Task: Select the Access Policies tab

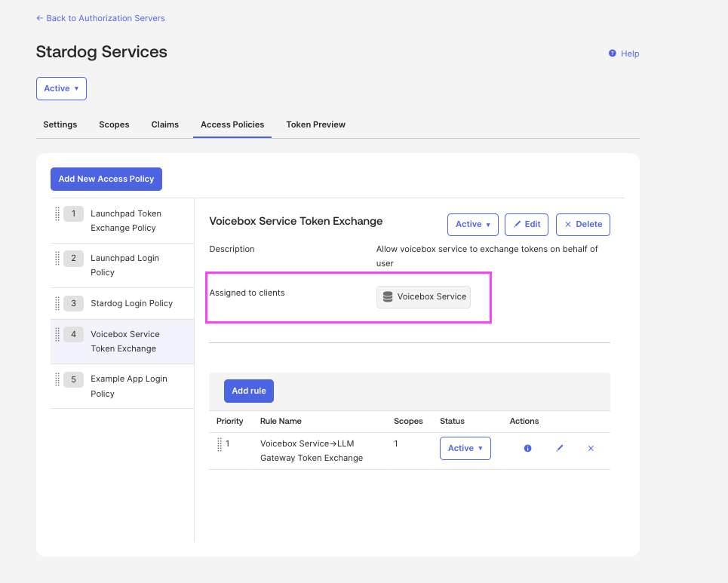Action: 232,124
